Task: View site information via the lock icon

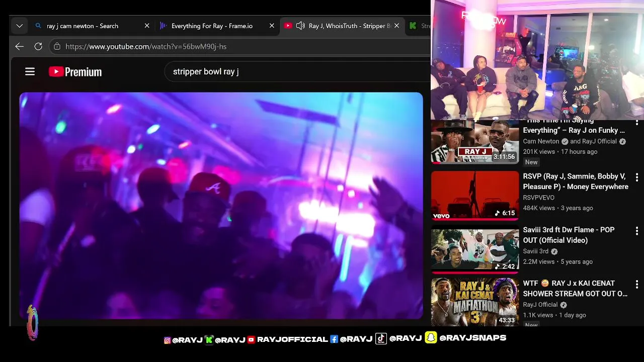Action: pos(57,46)
